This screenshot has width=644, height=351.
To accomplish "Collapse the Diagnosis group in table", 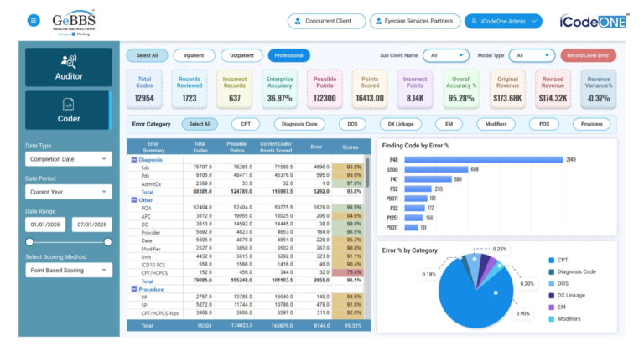I will pyautogui.click(x=132, y=159).
